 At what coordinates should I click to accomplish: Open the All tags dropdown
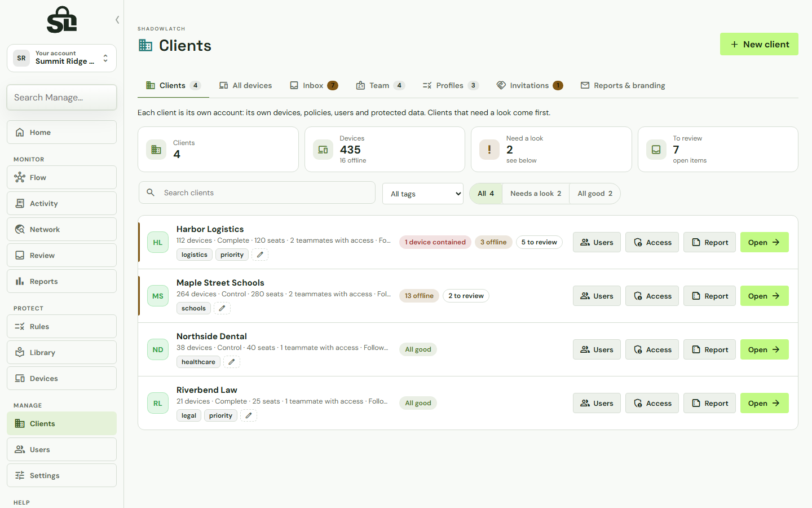pyautogui.click(x=423, y=194)
